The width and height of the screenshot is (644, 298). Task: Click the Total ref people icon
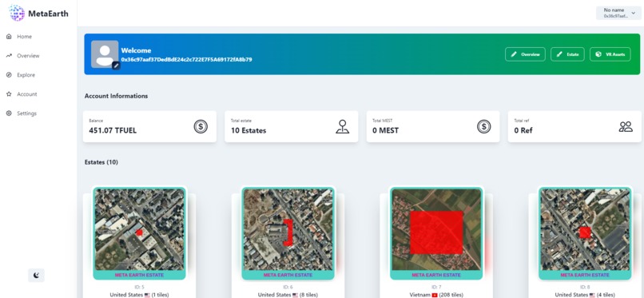pyautogui.click(x=626, y=126)
